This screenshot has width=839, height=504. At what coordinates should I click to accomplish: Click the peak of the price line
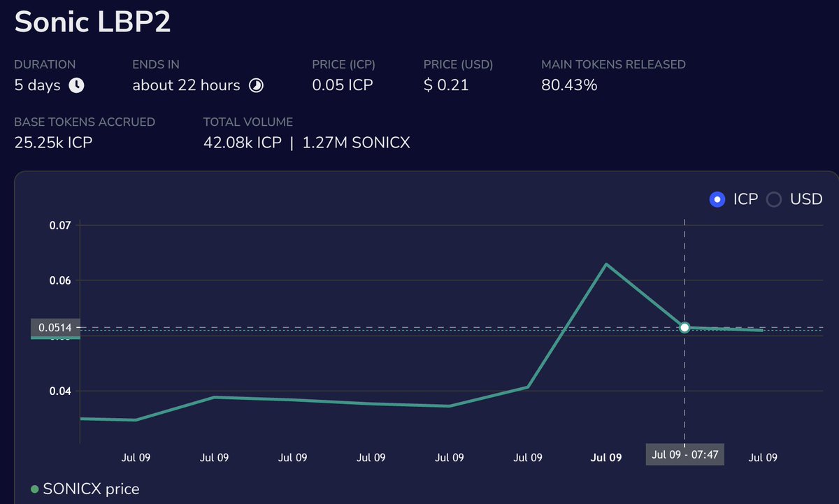(606, 264)
